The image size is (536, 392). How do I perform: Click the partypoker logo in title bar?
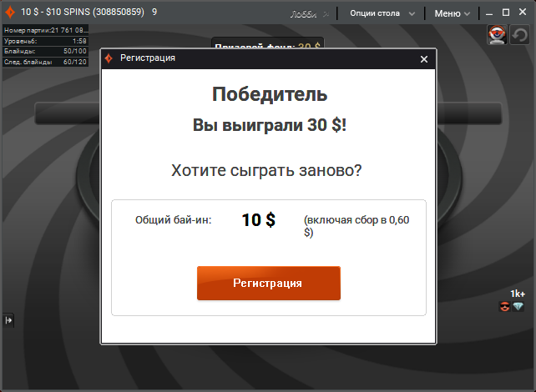(x=10, y=13)
